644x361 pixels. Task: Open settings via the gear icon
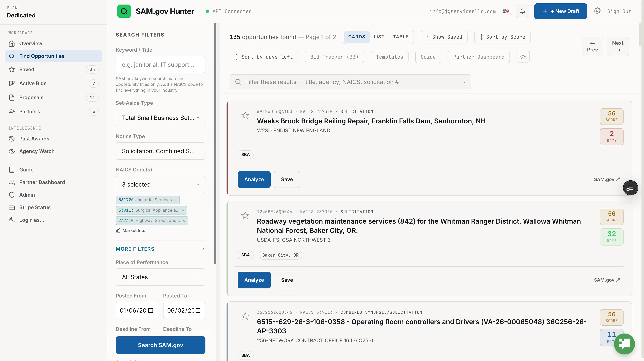pos(597,11)
